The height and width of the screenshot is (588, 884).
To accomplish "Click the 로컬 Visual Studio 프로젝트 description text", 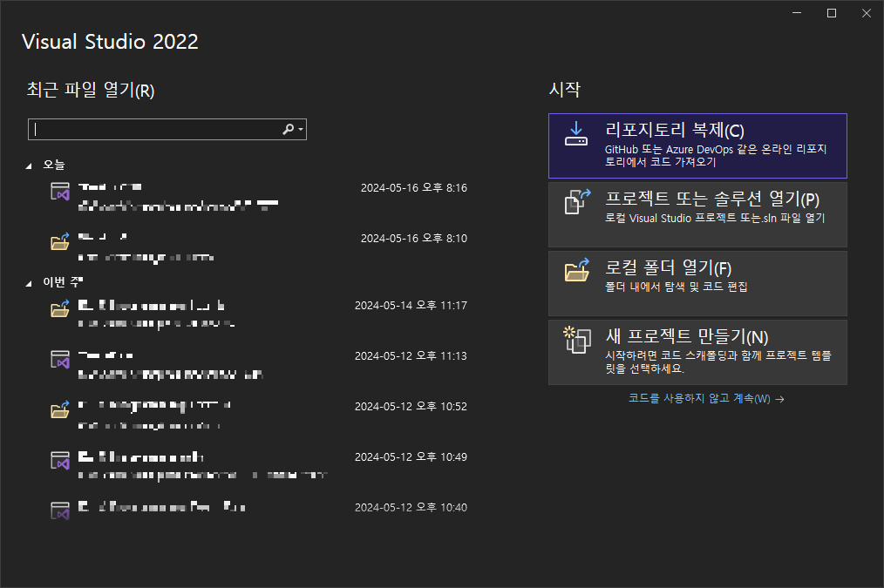I will (715, 218).
